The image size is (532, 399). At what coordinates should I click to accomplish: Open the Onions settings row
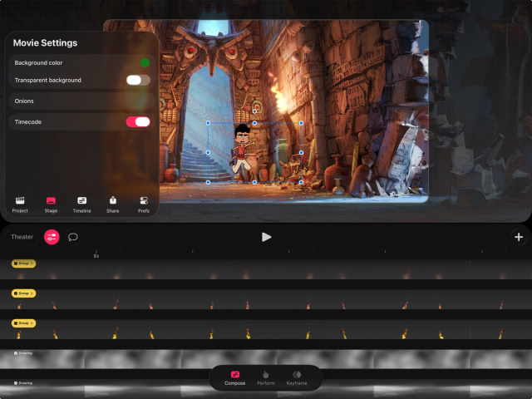(81, 101)
